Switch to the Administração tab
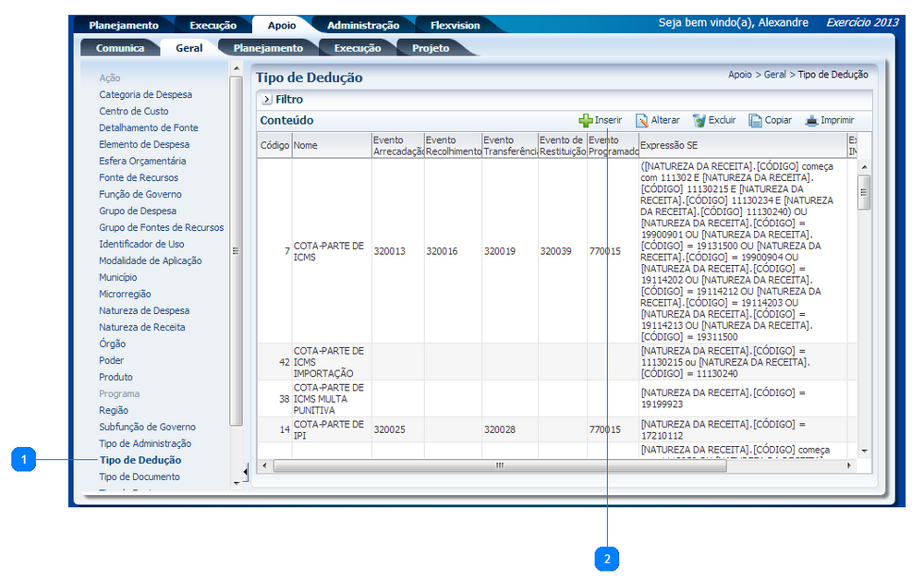Viewport: 924px width, 579px height. click(363, 25)
